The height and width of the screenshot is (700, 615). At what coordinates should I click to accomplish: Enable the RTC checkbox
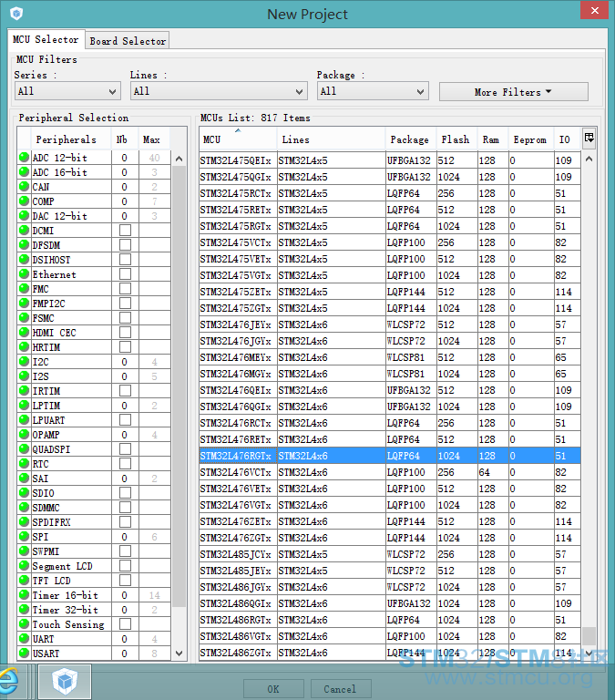[126, 463]
